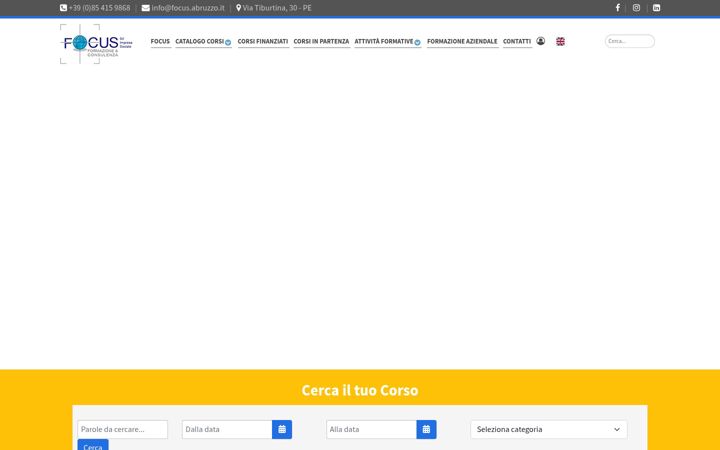The image size is (720, 450).
Task: Click the Via Tiburtina, 30 - PE address
Action: (x=277, y=8)
